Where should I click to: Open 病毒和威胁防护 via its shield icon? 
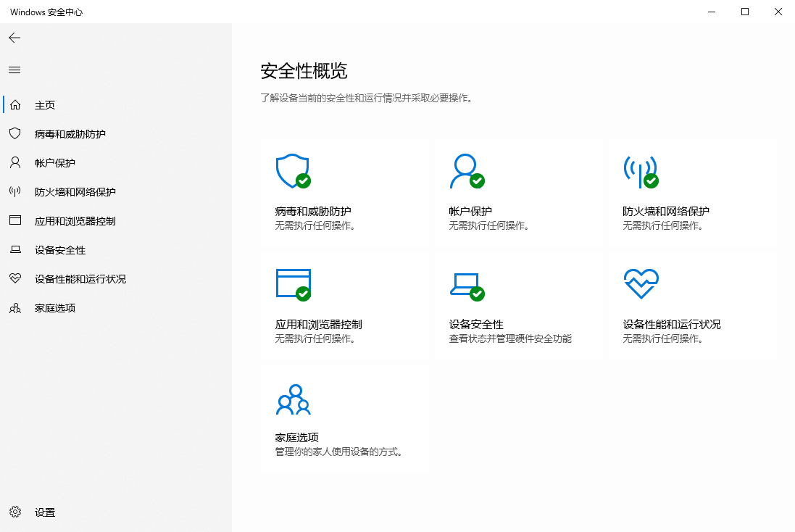pyautogui.click(x=293, y=171)
